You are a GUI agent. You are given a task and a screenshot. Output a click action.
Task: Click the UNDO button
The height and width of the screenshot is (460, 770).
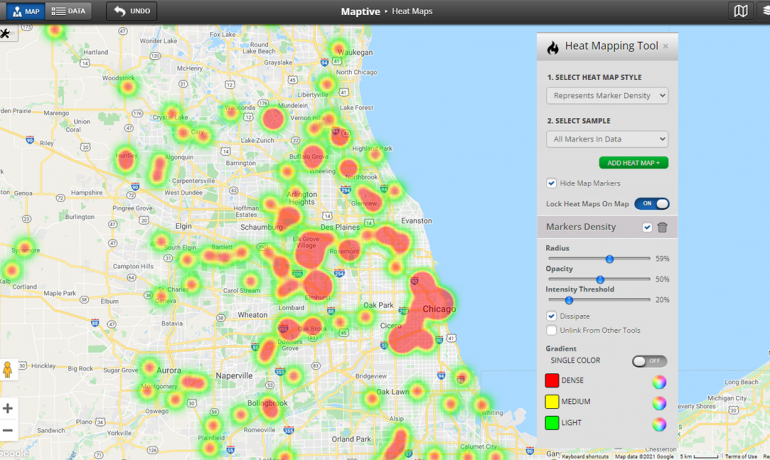tap(132, 11)
